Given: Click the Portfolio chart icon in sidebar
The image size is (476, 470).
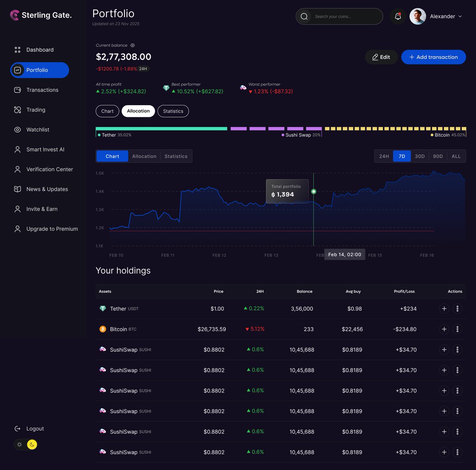Looking at the screenshot, I should (17, 70).
